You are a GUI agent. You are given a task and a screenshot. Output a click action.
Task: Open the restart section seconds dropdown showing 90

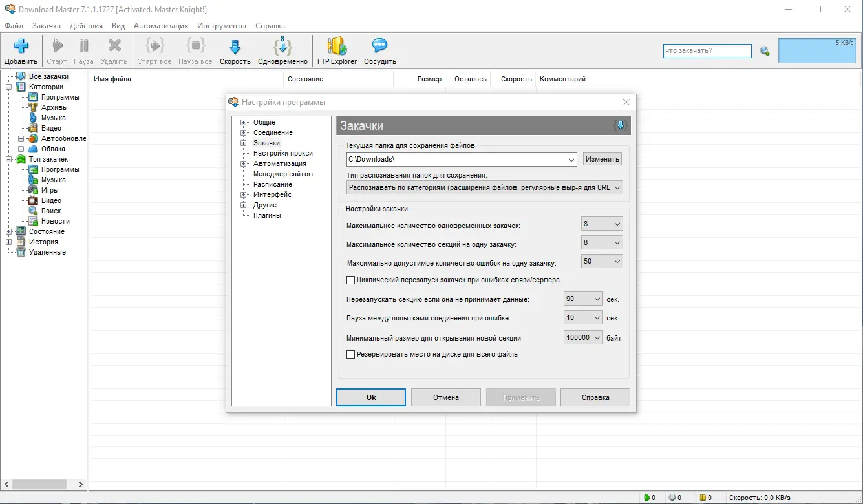coord(583,299)
